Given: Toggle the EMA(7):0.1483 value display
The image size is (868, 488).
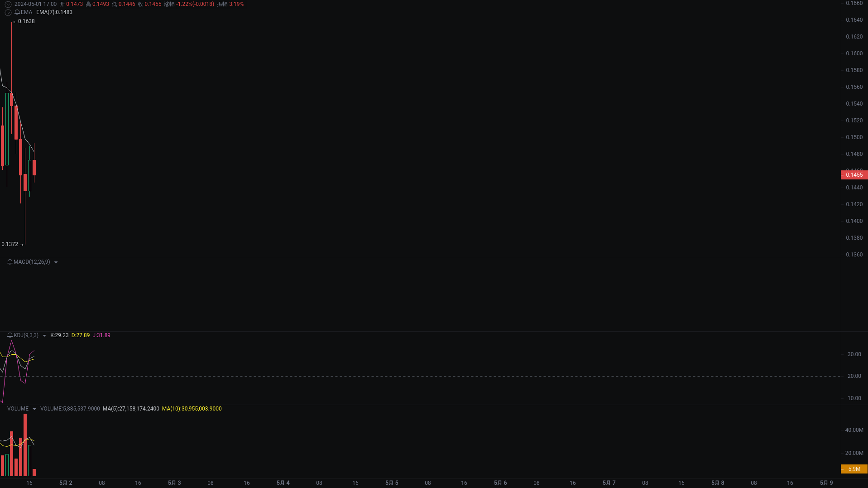Looking at the screenshot, I should [x=54, y=12].
